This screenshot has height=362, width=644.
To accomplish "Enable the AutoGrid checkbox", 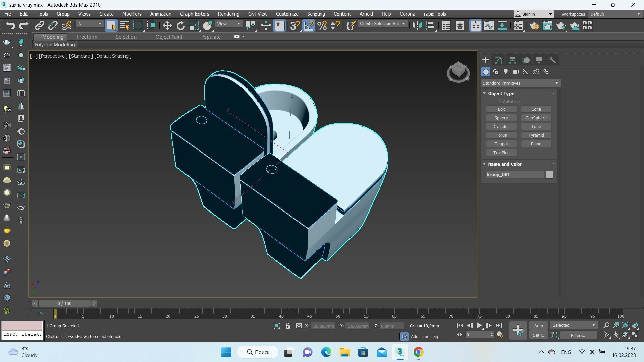I will click(500, 101).
